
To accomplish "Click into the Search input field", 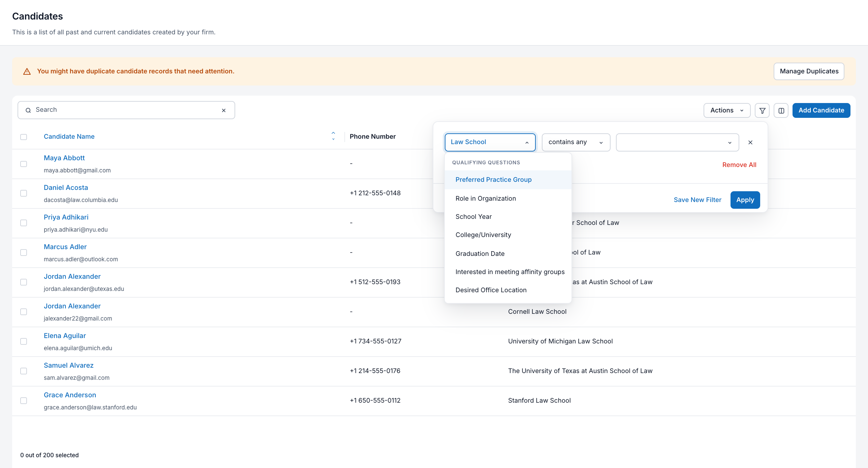I will tap(126, 110).
